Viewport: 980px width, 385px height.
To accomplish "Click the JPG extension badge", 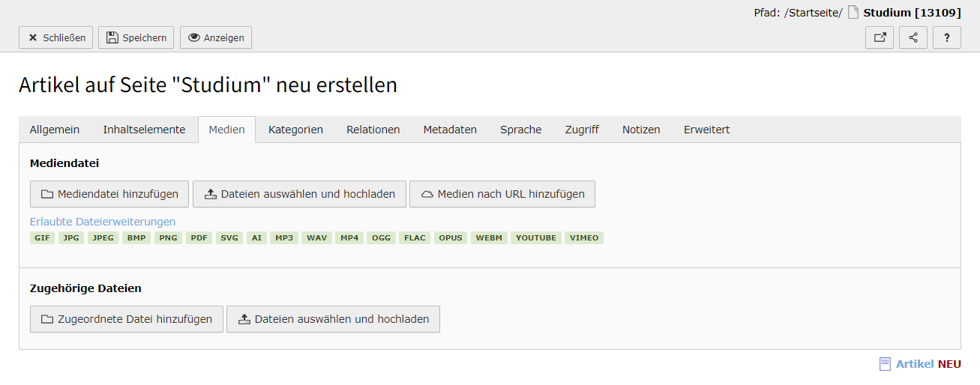I will point(71,238).
